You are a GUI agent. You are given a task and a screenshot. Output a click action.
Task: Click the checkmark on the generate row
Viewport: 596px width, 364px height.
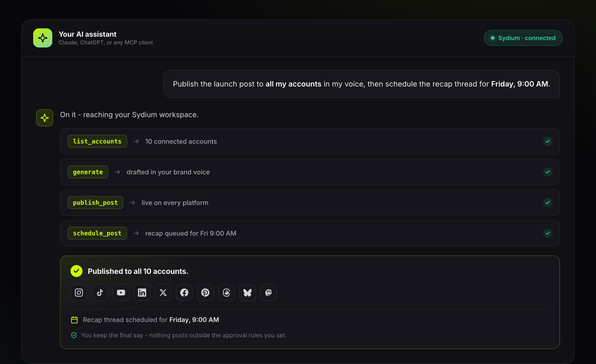click(x=548, y=172)
